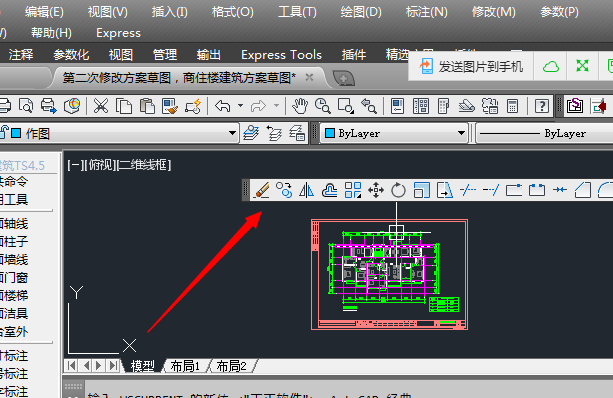Select the Scale tool
Screen dimensions: 613x398
click(x=421, y=190)
